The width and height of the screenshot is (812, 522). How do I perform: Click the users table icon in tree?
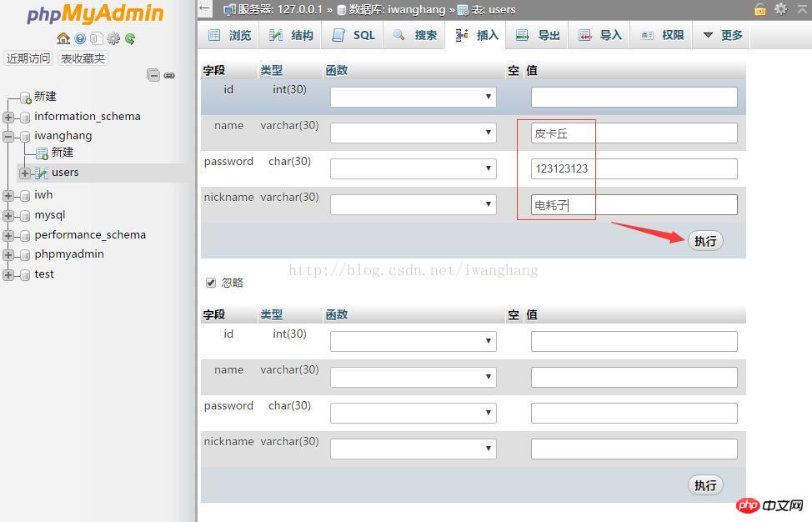[x=42, y=173]
